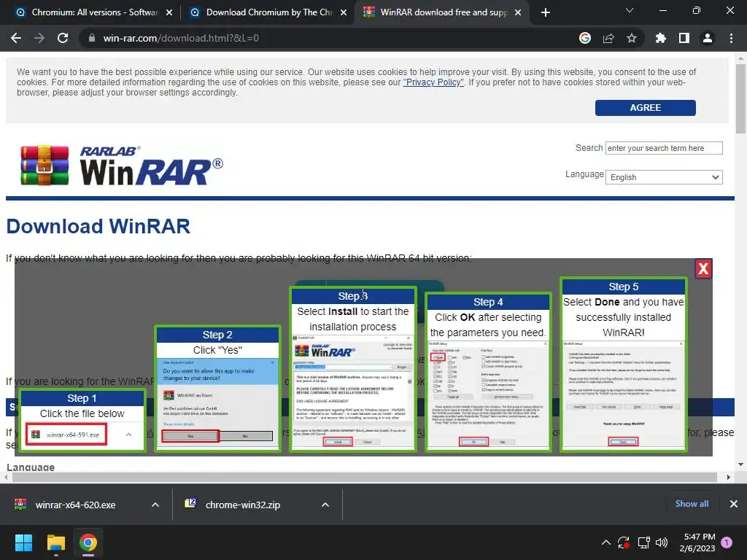Open a new browser tab
The height and width of the screenshot is (560, 747).
(546, 12)
